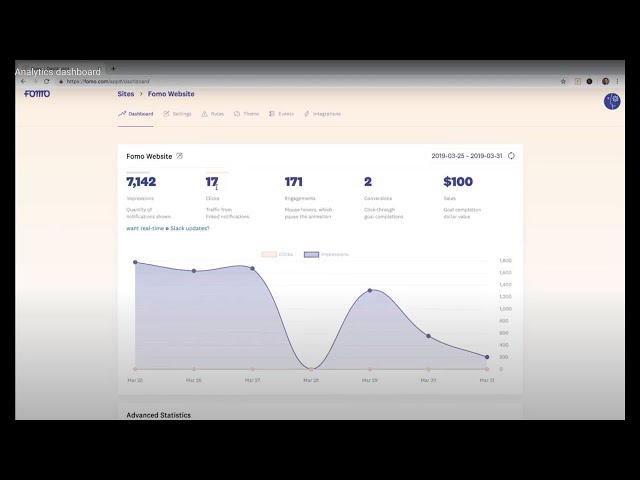640x480 pixels.
Task: Switch to the Theme tab
Action: point(246,114)
